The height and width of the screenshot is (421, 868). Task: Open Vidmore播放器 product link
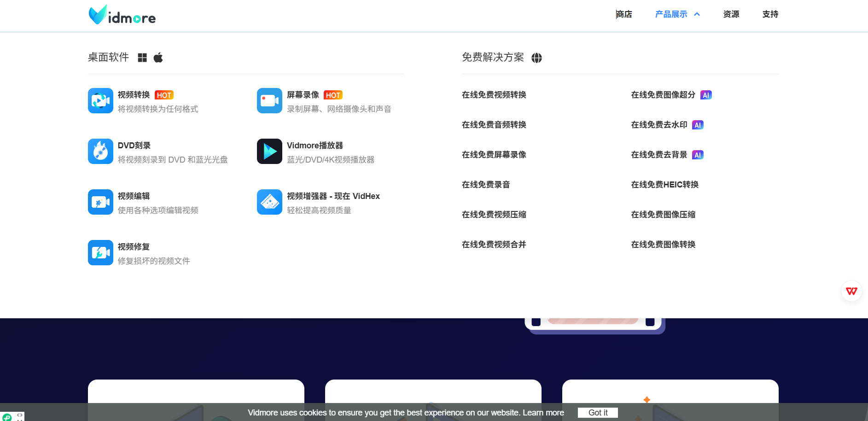click(x=315, y=146)
